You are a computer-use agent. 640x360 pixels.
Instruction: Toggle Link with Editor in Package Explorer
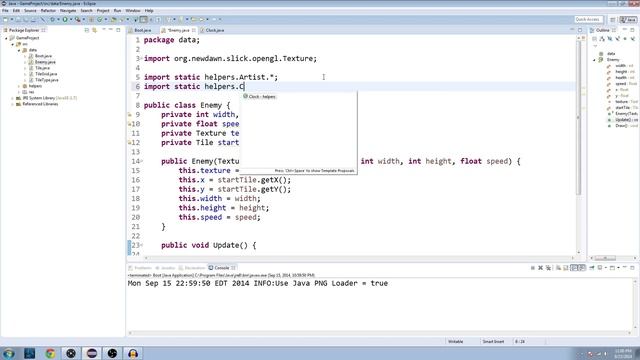click(95, 30)
